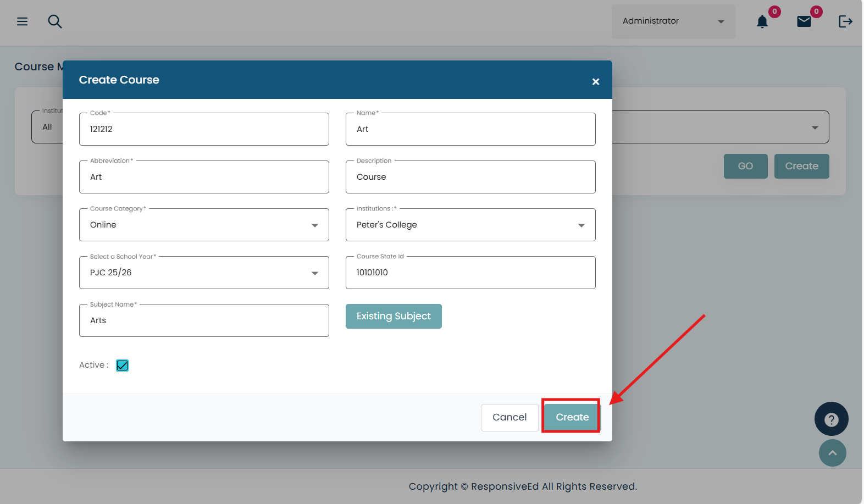Image resolution: width=864 pixels, height=504 pixels.
Task: Open the hamburger navigation menu
Action: (x=22, y=21)
